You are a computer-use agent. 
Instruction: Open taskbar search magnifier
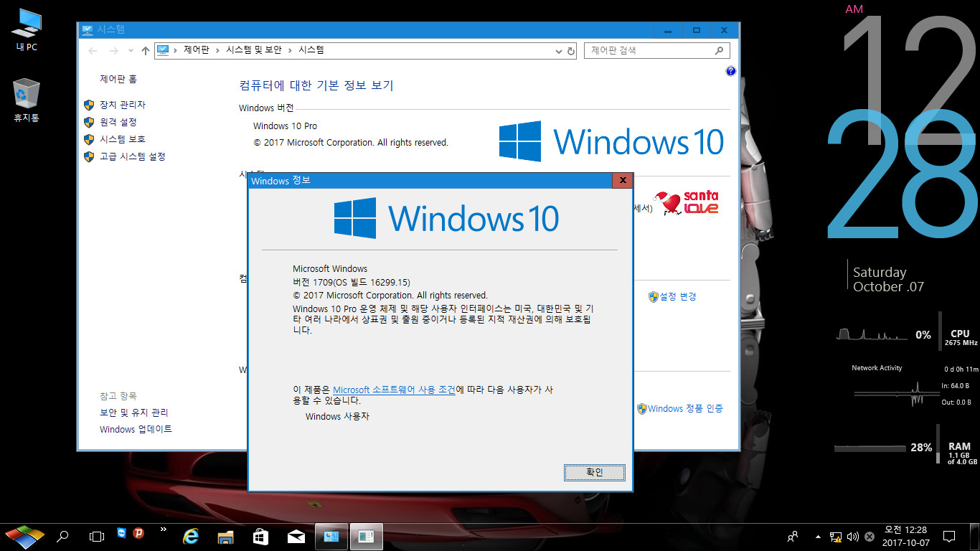[63, 536]
